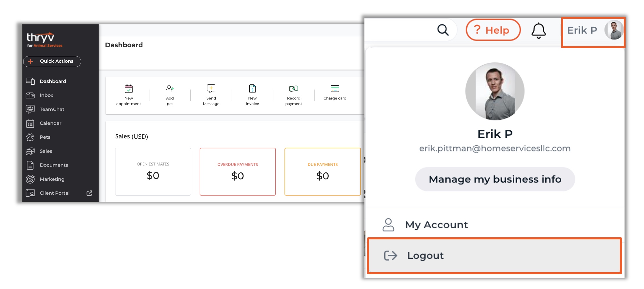Click Manage my business info button
Viewport: 644px width, 289px height.
point(495,179)
